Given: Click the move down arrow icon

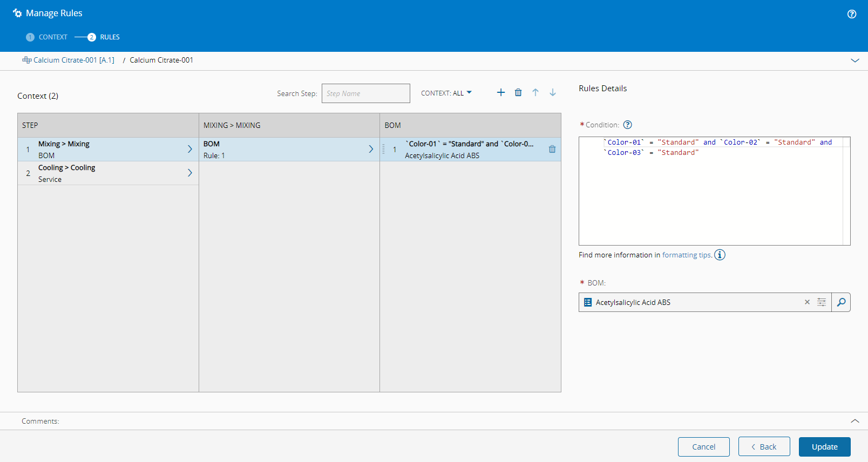Looking at the screenshot, I should (x=553, y=92).
